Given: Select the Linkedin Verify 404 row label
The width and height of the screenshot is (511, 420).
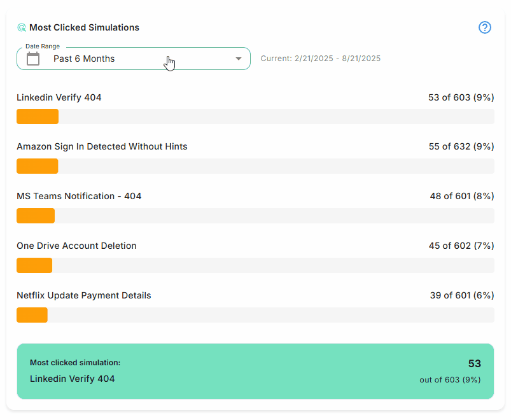Looking at the screenshot, I should click(x=59, y=97).
